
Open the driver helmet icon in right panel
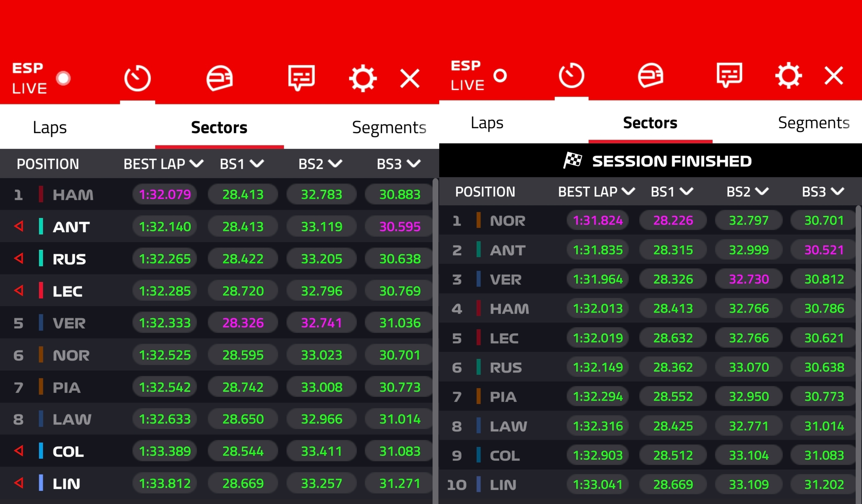click(x=651, y=75)
